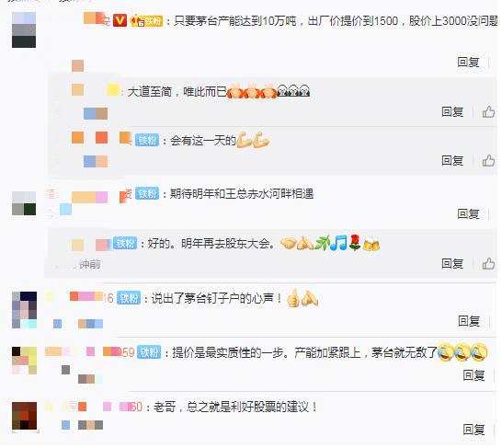Open avatar of the 茅台钉子户 commenter

click(24, 310)
